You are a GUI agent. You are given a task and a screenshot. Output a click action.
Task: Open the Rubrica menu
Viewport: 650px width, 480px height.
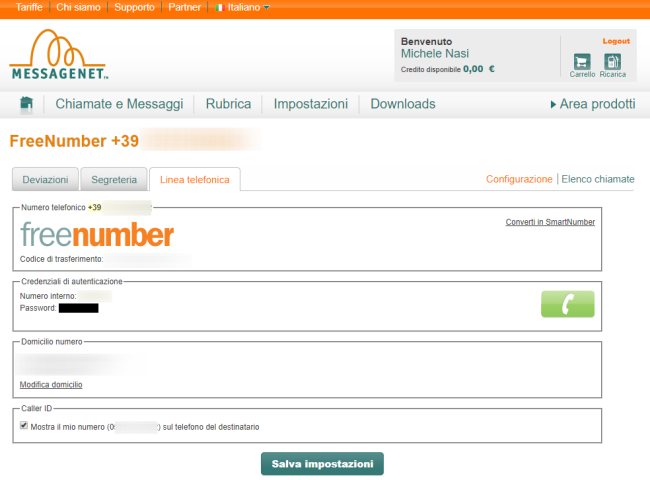pos(228,104)
